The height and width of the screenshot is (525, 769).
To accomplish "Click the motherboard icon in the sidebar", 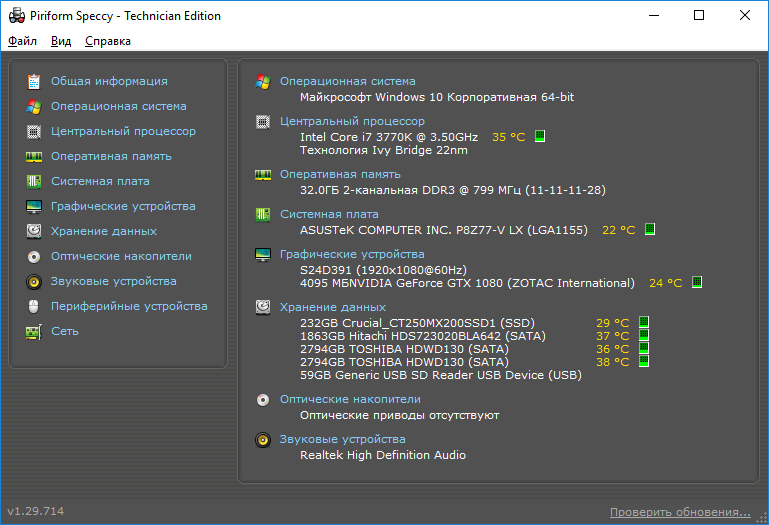I will tap(34, 182).
